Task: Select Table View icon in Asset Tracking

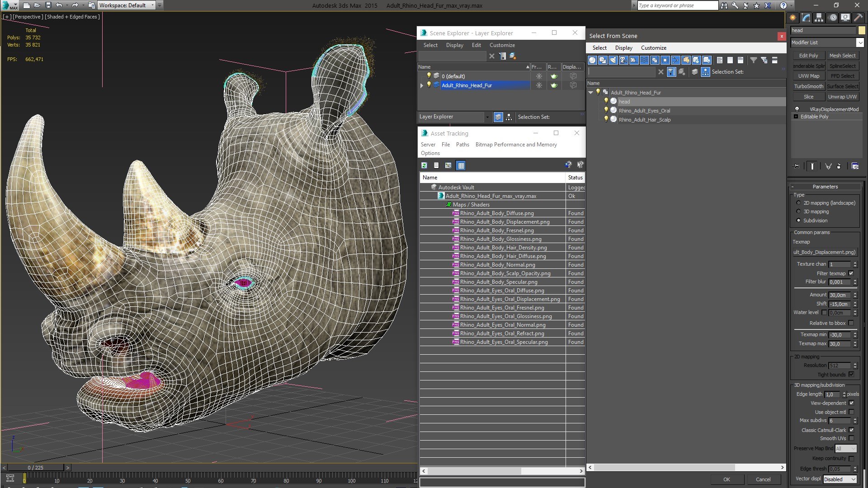Action: point(461,165)
